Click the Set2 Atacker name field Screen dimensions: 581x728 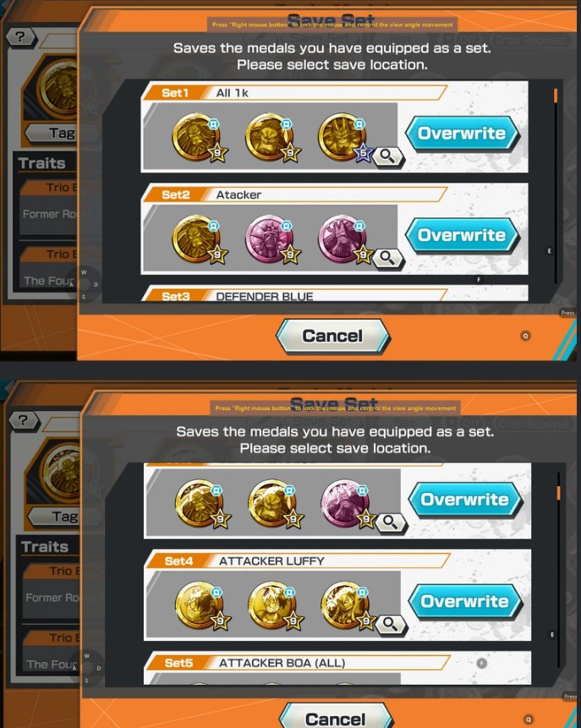tap(325, 194)
